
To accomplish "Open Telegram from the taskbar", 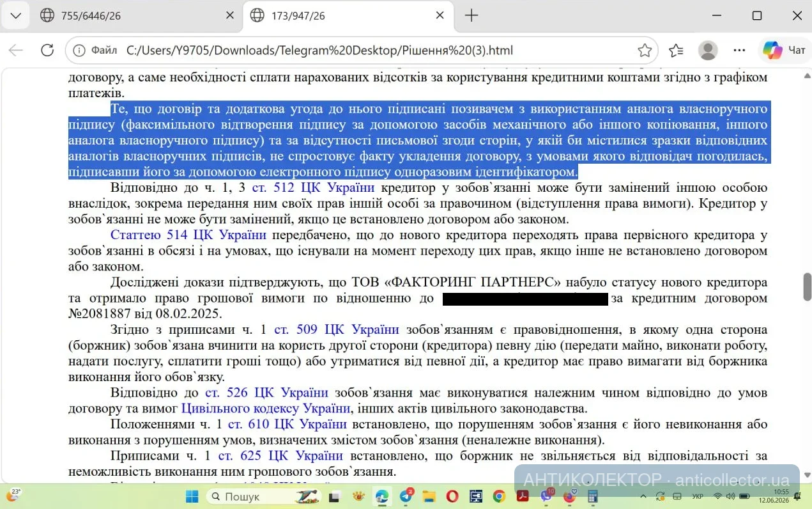I will tap(406, 496).
